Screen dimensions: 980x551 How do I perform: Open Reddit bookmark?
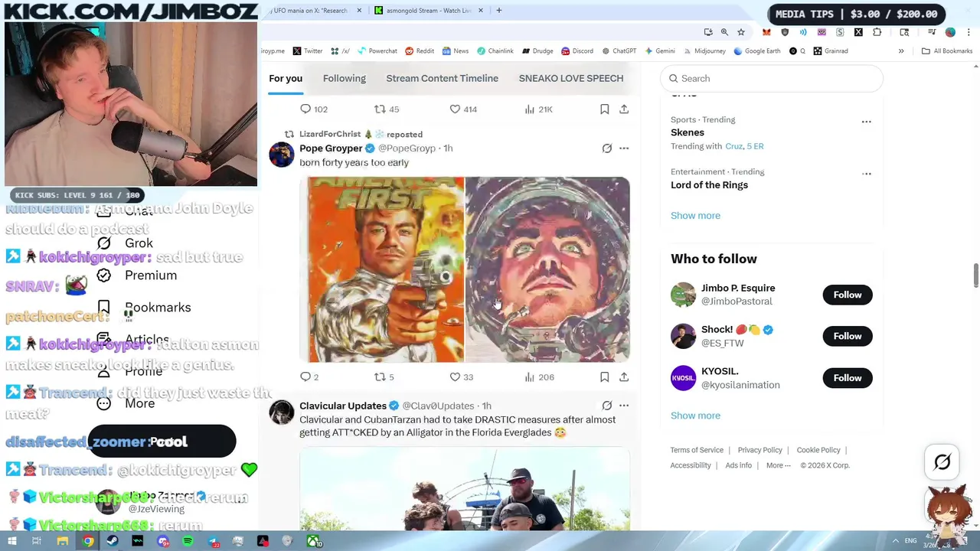(420, 51)
